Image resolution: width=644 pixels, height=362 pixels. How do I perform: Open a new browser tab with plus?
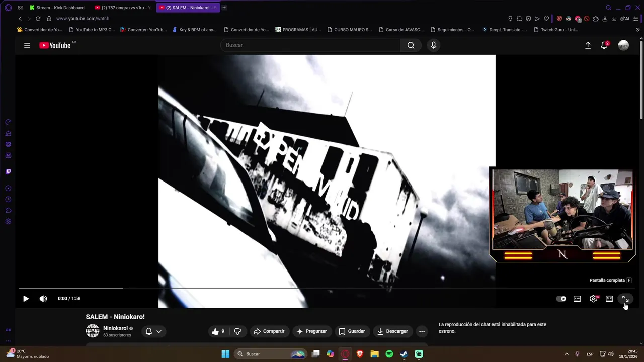click(224, 8)
